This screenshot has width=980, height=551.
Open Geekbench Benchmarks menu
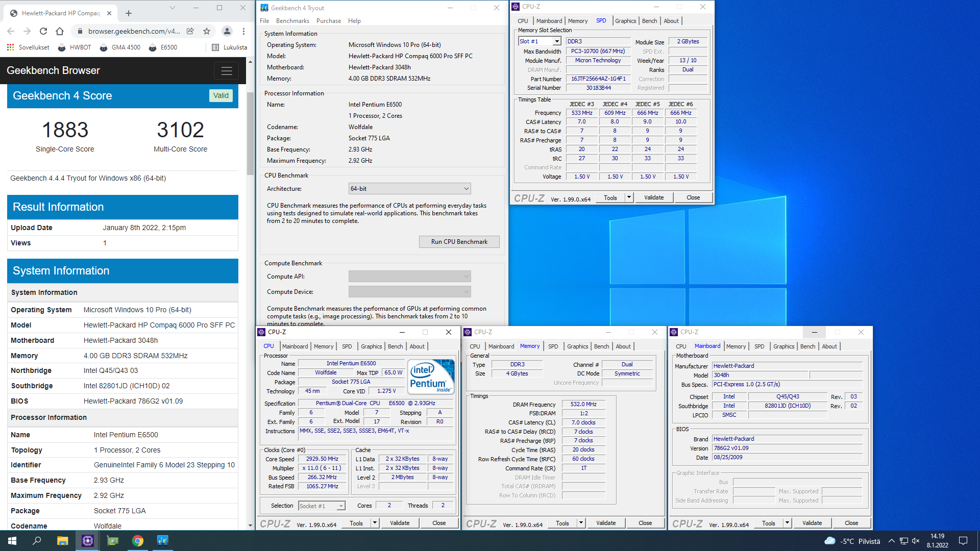(x=292, y=21)
